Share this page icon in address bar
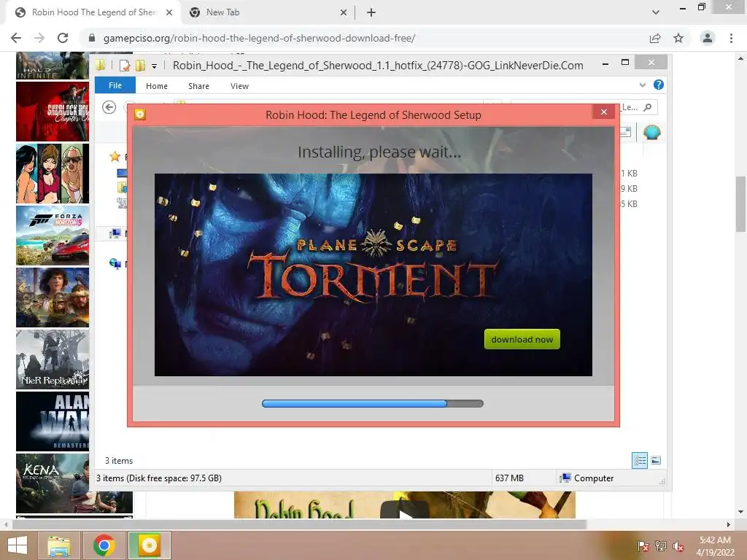The image size is (747, 560). [x=655, y=38]
